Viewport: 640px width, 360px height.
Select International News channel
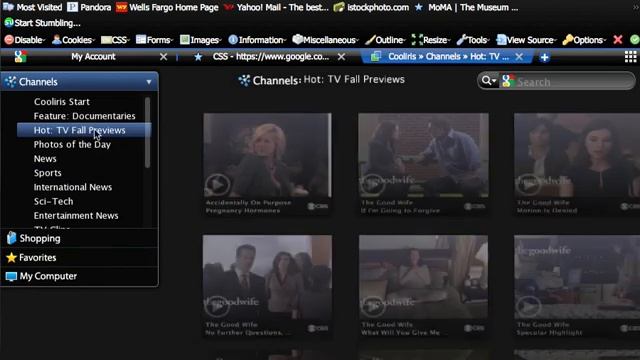(73, 187)
